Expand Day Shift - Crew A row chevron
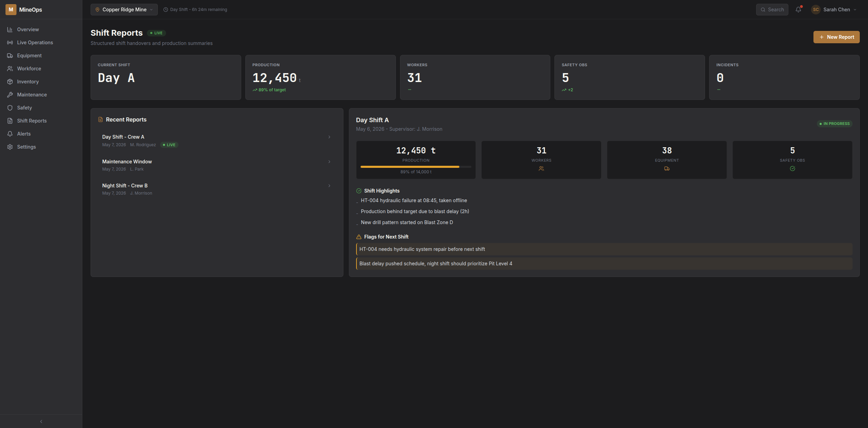The height and width of the screenshot is (428, 868). (x=329, y=137)
